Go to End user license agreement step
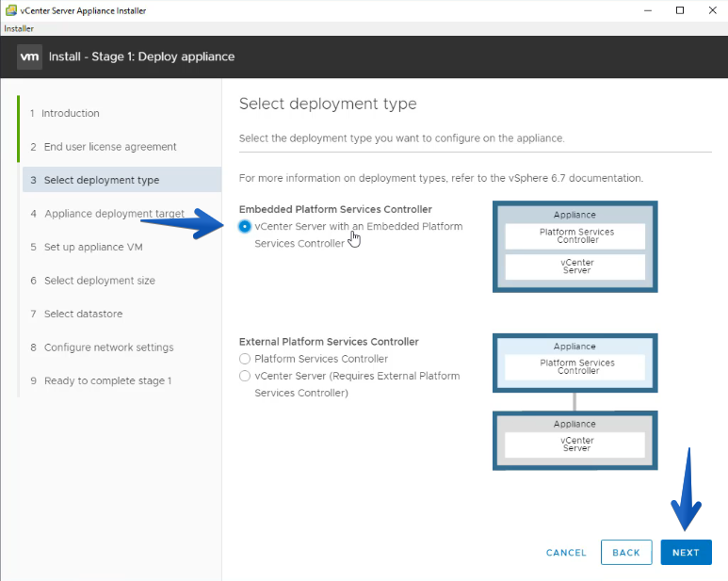Viewport: 728px width, 581px height. (x=104, y=147)
